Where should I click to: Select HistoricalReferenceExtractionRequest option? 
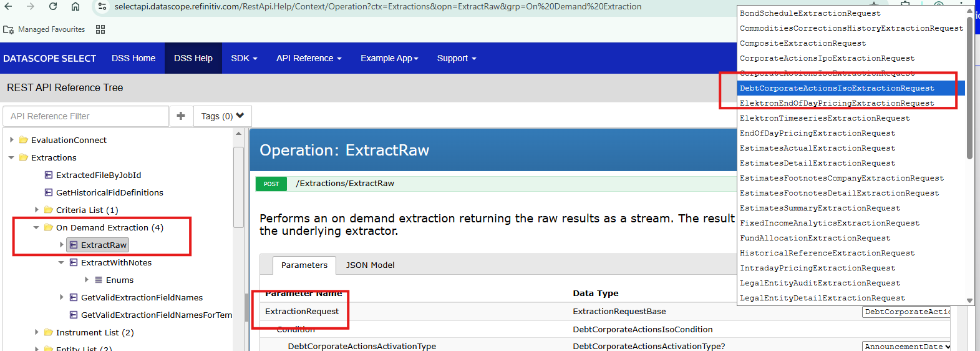pos(851,253)
